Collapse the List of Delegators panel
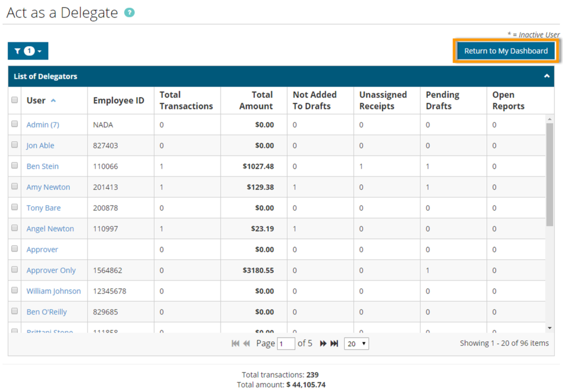Screen dimensions: 563x392 pyautogui.click(x=546, y=76)
